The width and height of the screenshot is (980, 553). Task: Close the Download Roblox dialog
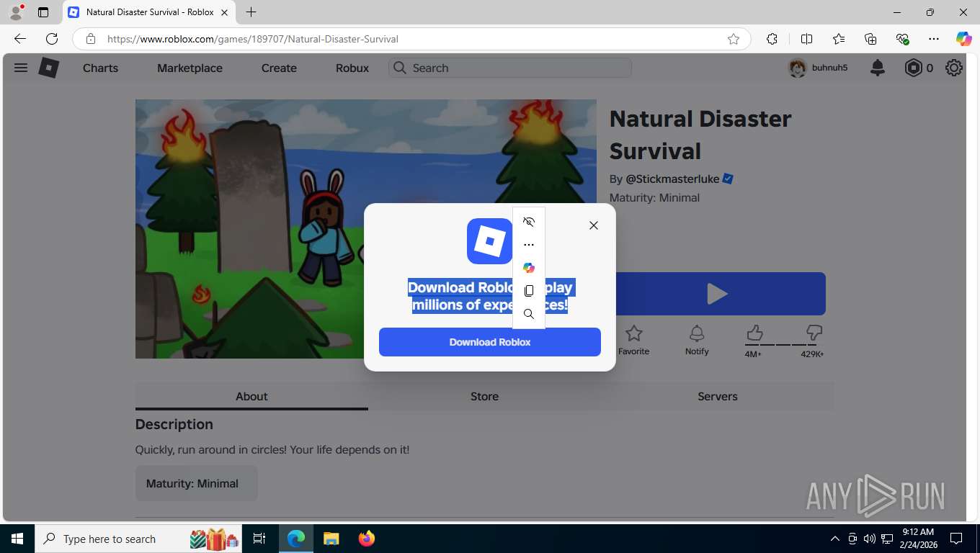tap(594, 225)
